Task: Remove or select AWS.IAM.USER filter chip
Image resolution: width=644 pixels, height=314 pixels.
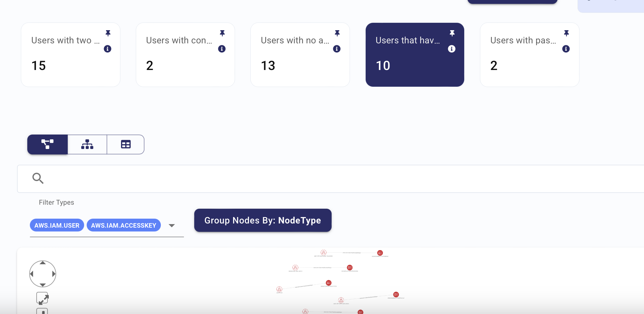Action: click(57, 225)
